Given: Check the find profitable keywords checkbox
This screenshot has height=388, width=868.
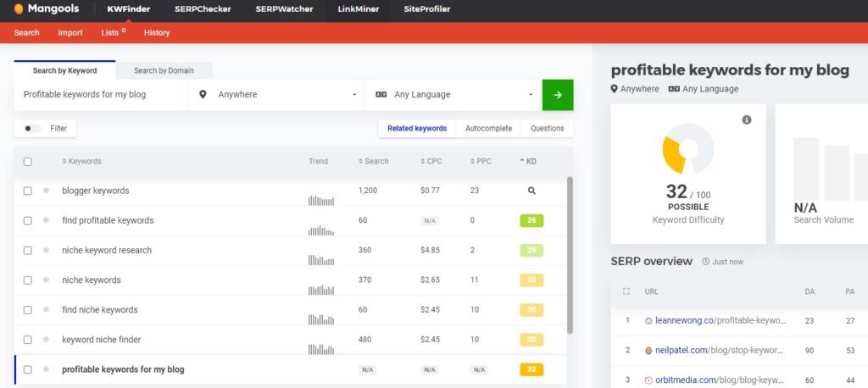Looking at the screenshot, I should point(28,220).
